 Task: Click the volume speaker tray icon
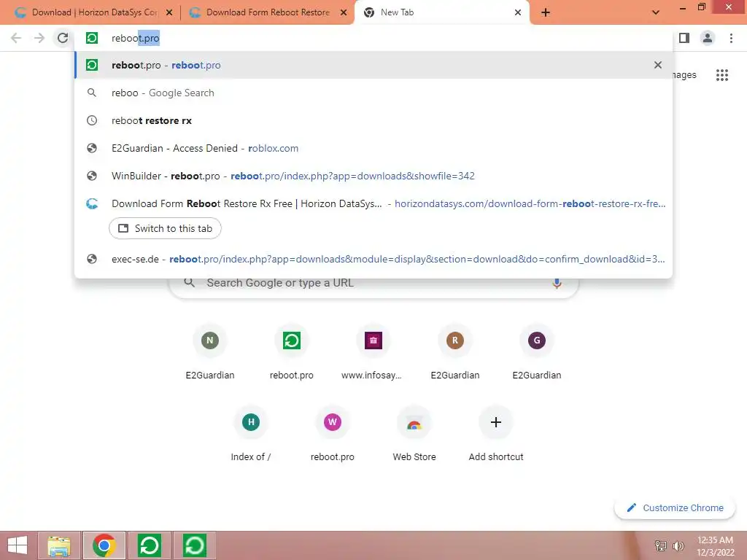click(x=678, y=545)
